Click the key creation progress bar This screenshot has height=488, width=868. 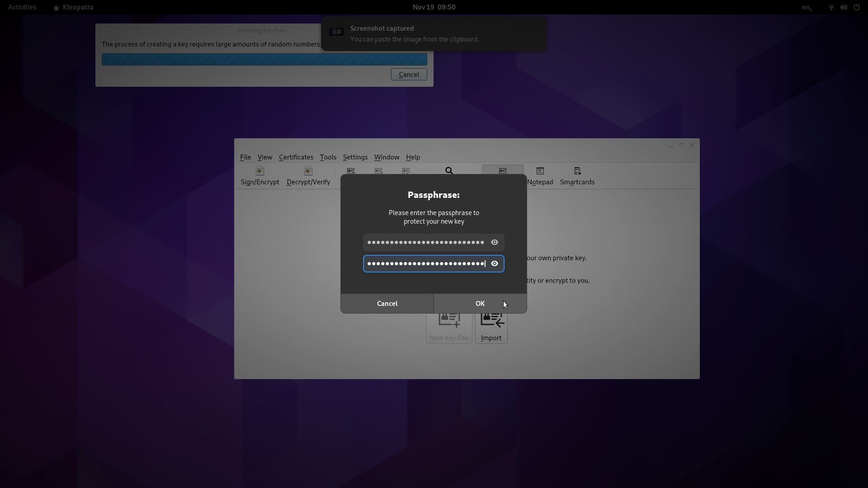[264, 60]
